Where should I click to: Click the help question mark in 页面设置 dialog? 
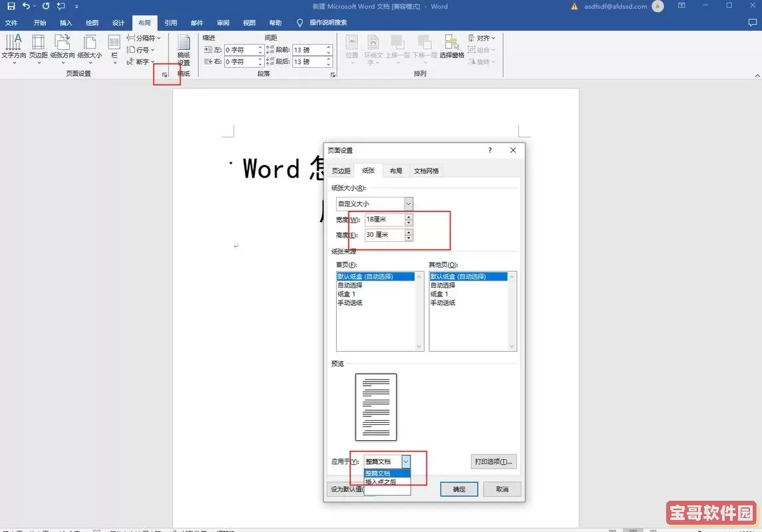[490, 150]
